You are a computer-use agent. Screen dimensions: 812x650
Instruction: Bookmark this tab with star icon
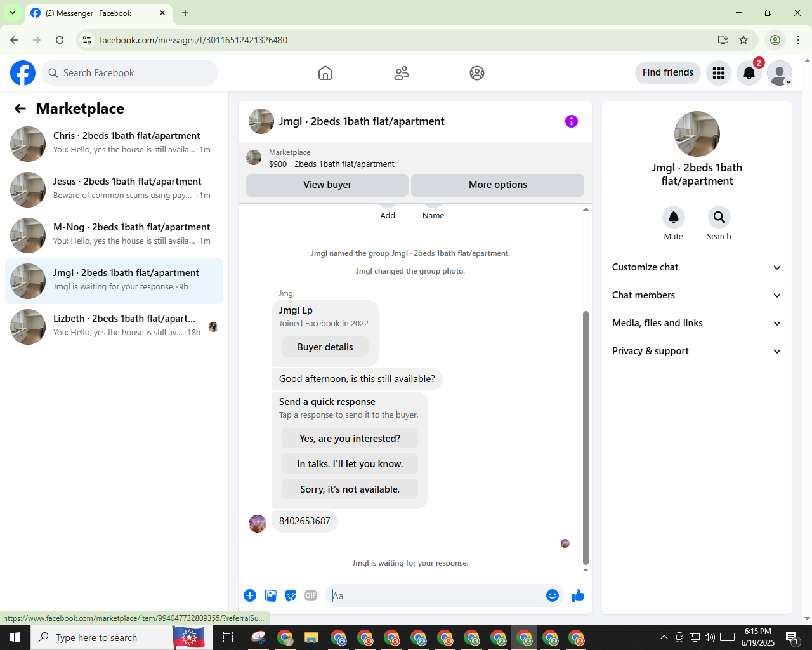[743, 40]
